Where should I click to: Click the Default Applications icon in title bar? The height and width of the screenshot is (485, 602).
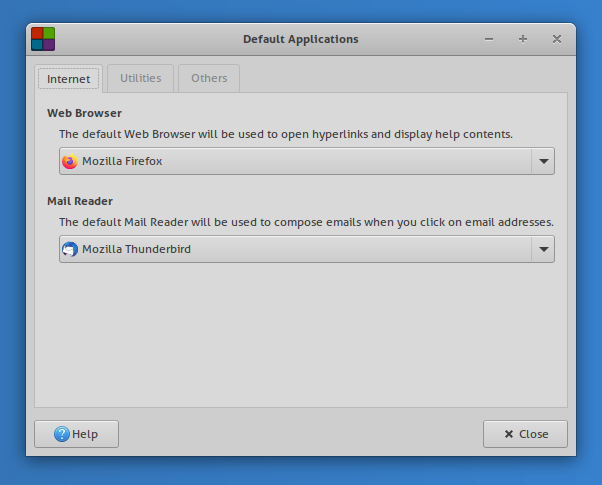[x=43, y=39]
